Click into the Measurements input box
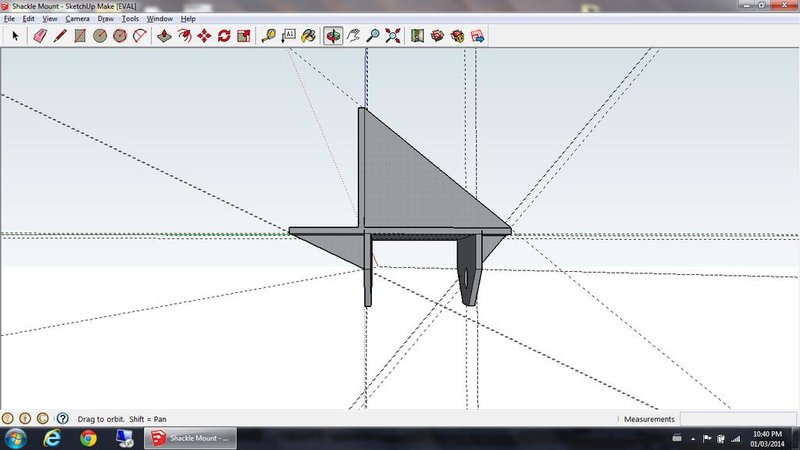This screenshot has width=800, height=450. pyautogui.click(x=739, y=419)
